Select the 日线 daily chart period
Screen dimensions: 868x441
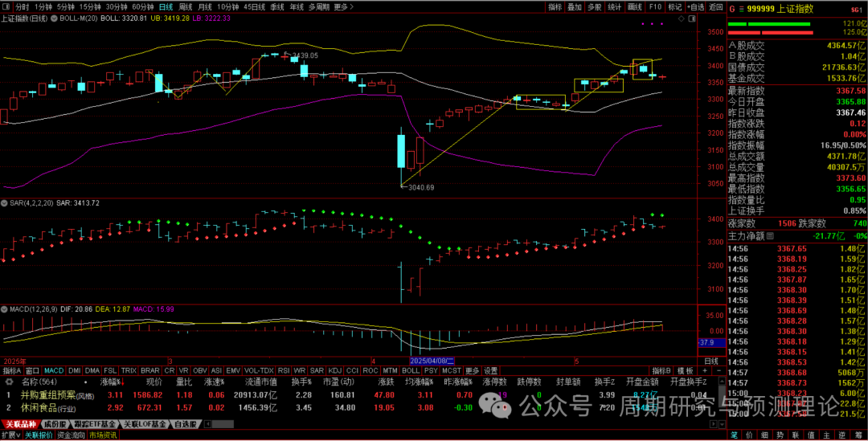click(x=166, y=6)
